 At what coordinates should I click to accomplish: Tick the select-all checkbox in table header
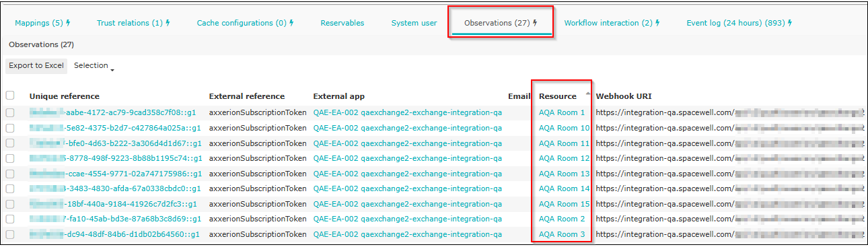click(10, 96)
